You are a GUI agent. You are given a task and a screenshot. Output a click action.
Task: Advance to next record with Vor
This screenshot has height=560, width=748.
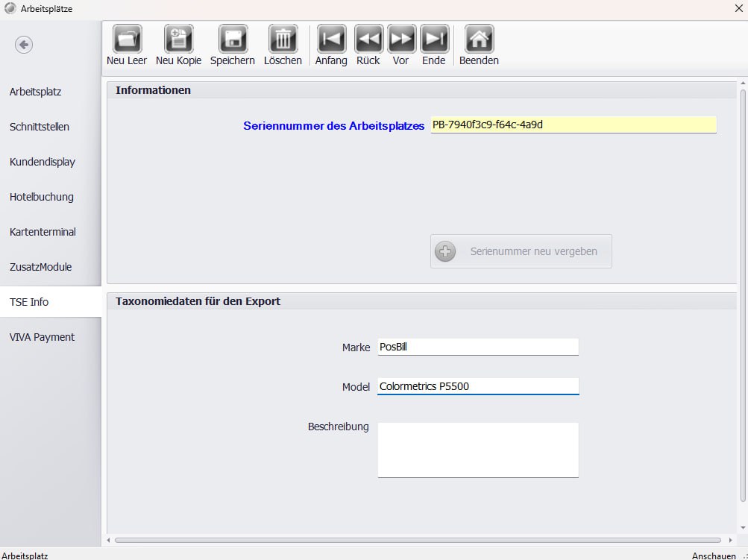click(x=401, y=39)
